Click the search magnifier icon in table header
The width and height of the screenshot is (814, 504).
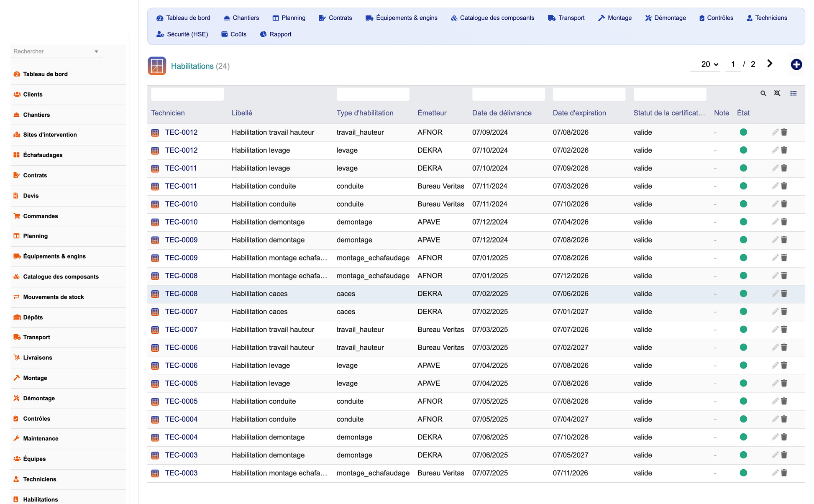click(763, 94)
